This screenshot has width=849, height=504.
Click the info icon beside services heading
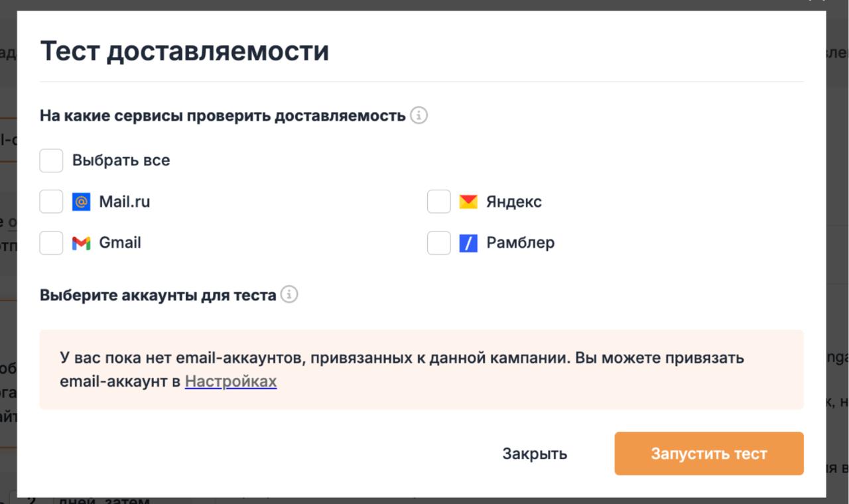coord(419,115)
